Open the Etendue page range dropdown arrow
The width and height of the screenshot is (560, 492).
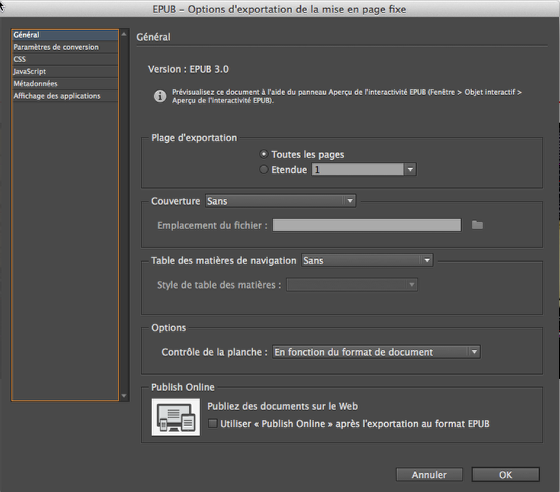(410, 169)
